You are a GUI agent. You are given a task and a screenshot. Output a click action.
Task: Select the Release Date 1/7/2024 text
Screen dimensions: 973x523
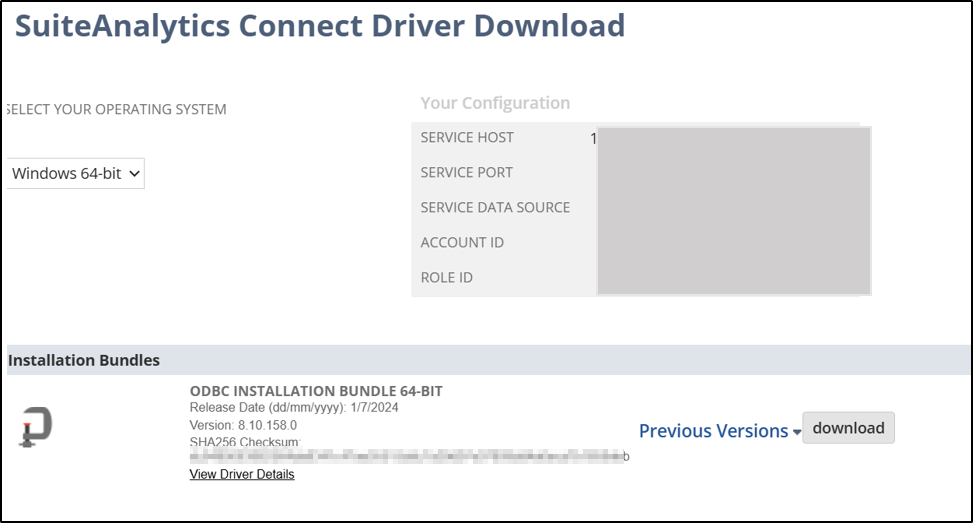coord(294,408)
